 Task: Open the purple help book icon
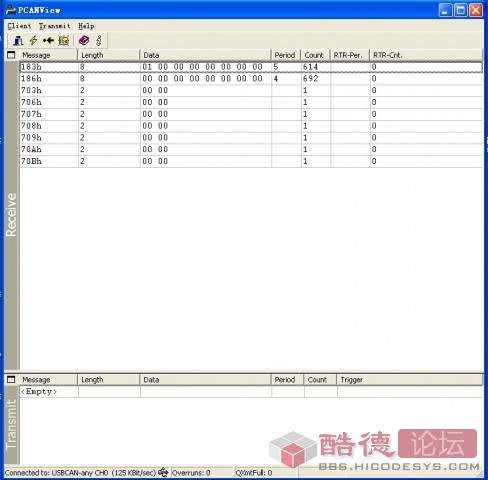(x=84, y=41)
